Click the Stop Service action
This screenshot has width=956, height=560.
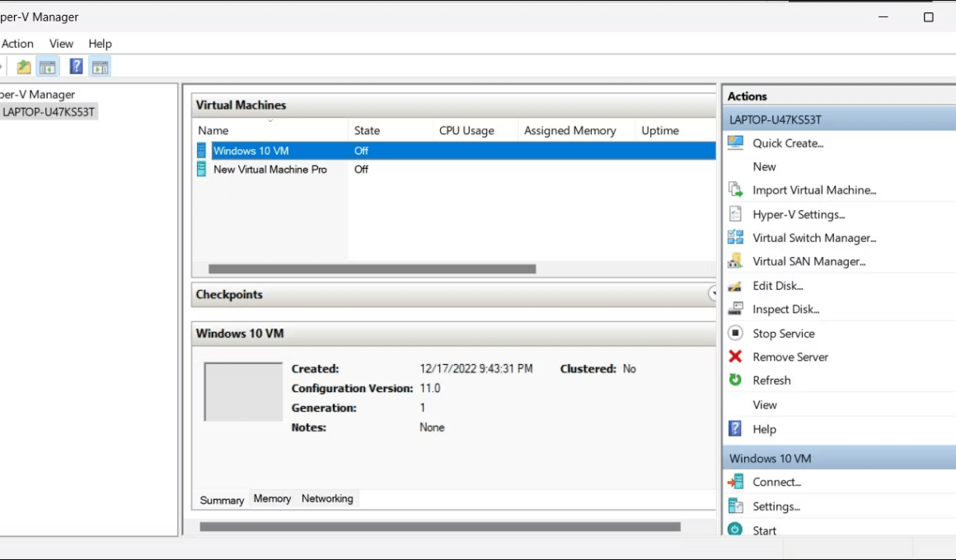[x=784, y=334]
